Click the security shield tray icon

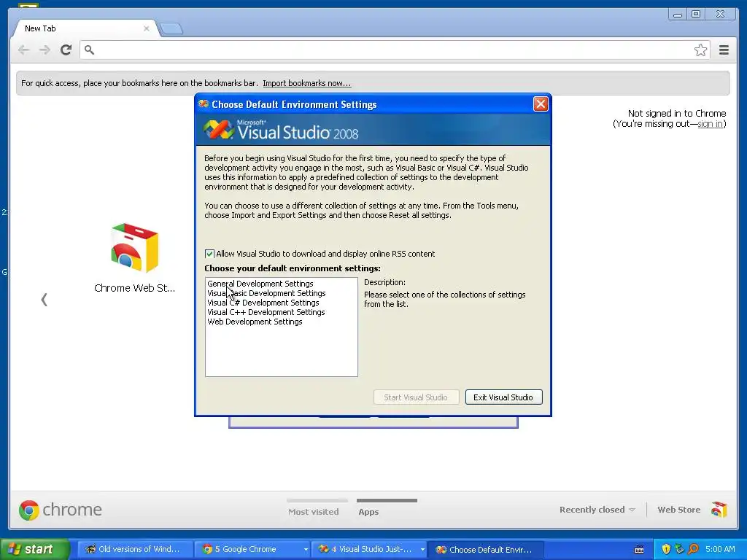coord(666,549)
